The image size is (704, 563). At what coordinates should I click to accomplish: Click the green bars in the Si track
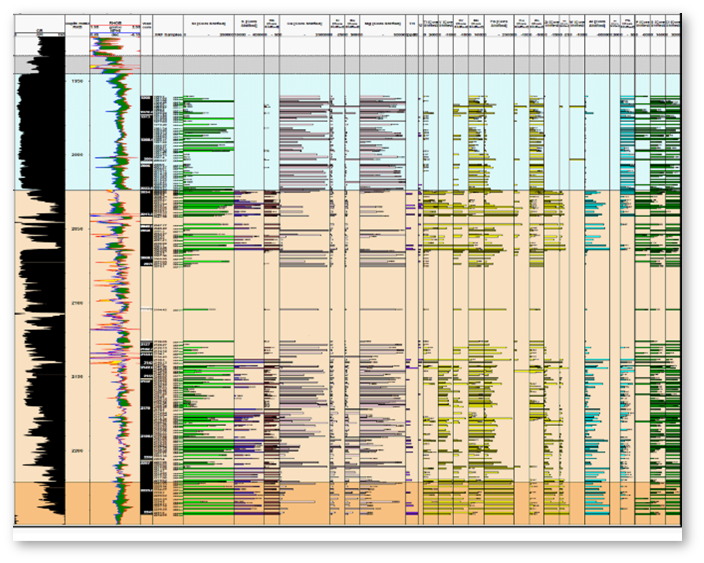pyautogui.click(x=205, y=240)
